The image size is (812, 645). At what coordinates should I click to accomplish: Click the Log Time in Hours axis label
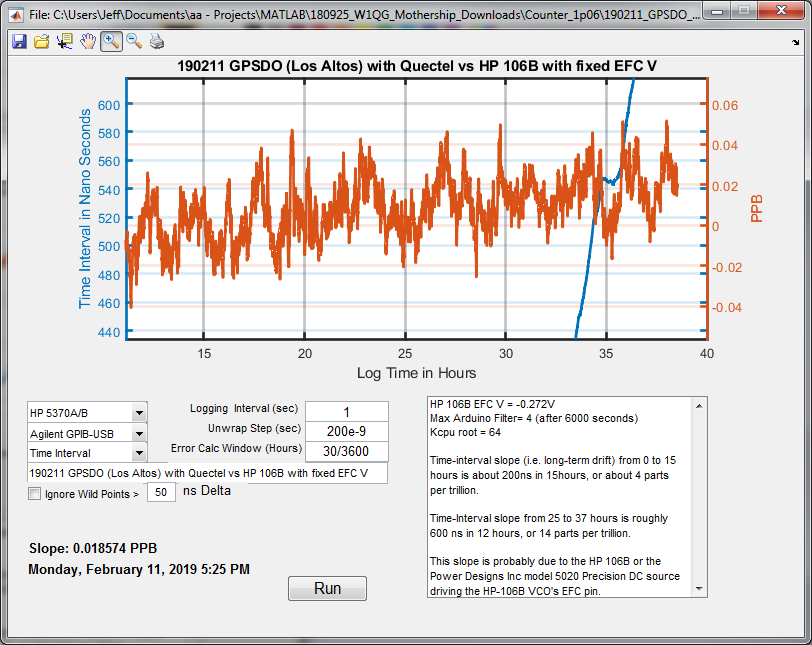coord(416,373)
